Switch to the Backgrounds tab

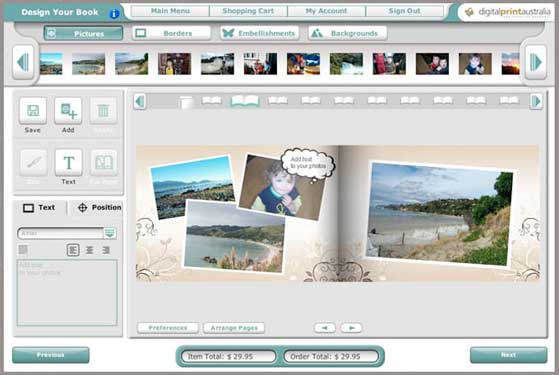(348, 33)
